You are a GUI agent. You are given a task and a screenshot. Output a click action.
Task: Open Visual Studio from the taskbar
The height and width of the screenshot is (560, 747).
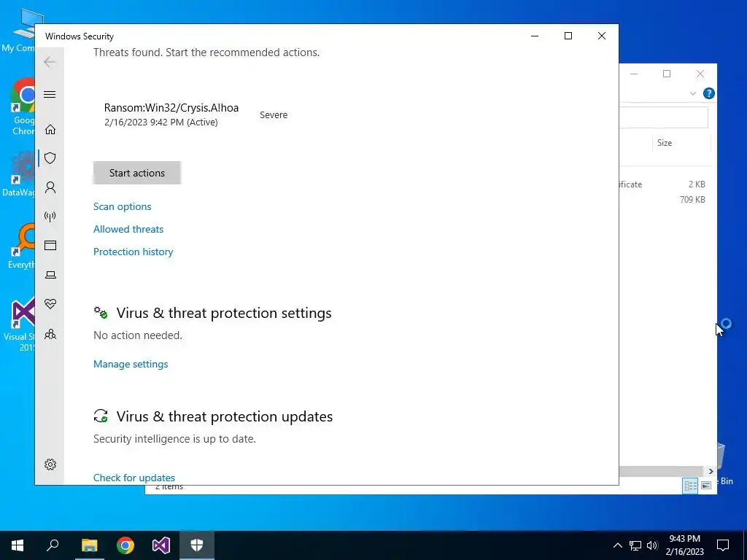tap(161, 545)
